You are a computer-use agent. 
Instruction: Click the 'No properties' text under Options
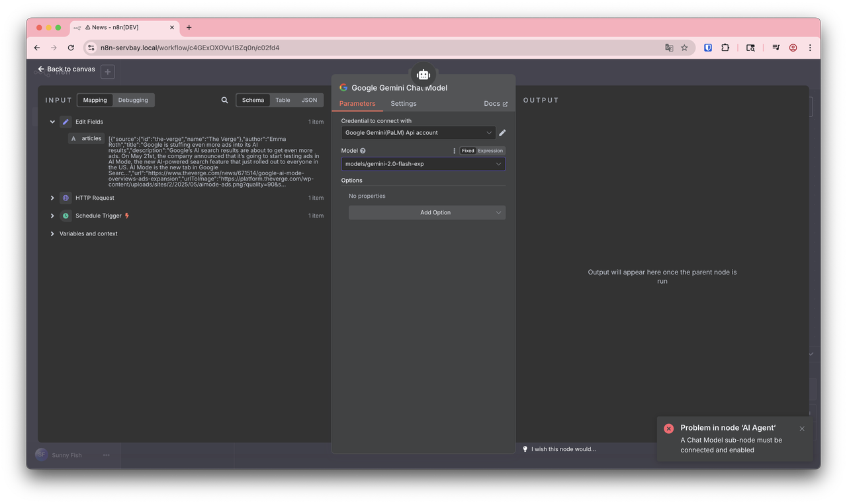(x=367, y=196)
